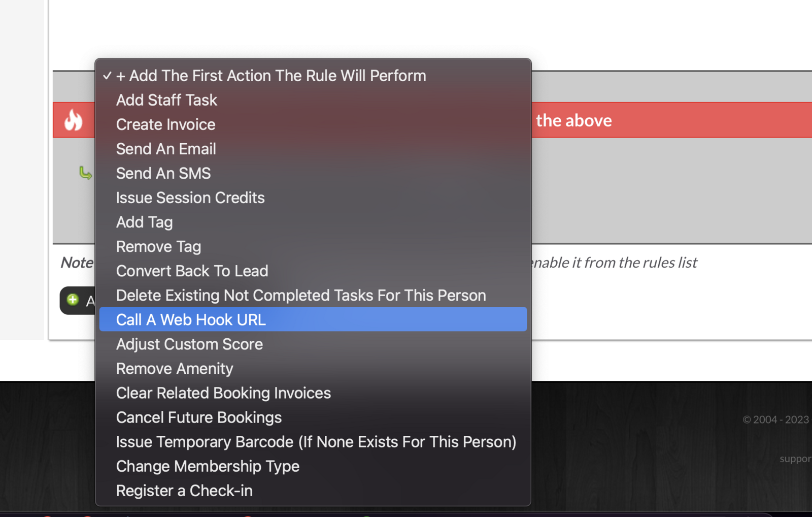Select the 'Register a Check-in' option
Image resolution: width=812 pixels, height=517 pixels.
184,490
